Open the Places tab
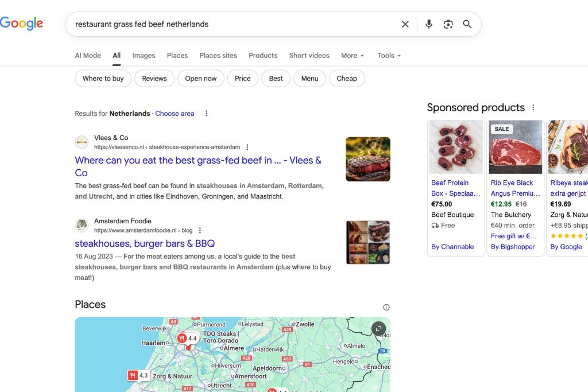The height and width of the screenshot is (392, 588). point(177,56)
